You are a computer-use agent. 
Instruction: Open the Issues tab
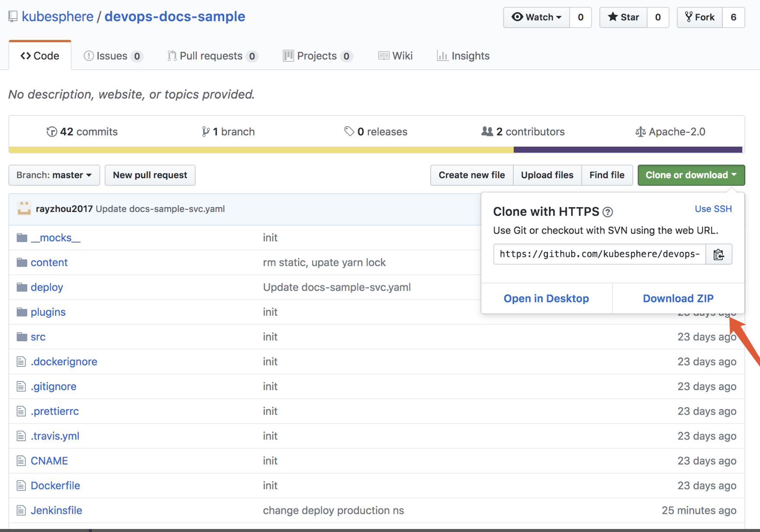pyautogui.click(x=113, y=56)
